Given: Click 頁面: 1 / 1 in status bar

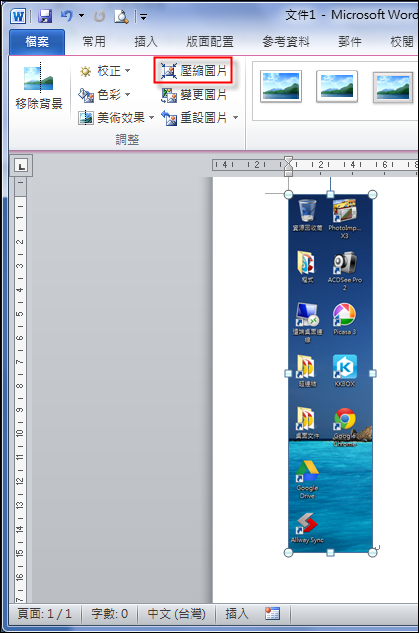Looking at the screenshot, I should tap(44, 614).
